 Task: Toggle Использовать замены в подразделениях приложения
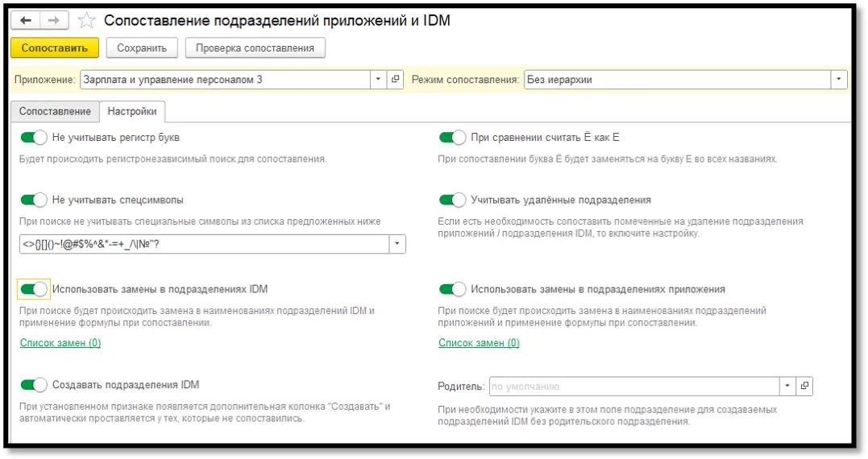pyautogui.click(x=452, y=288)
